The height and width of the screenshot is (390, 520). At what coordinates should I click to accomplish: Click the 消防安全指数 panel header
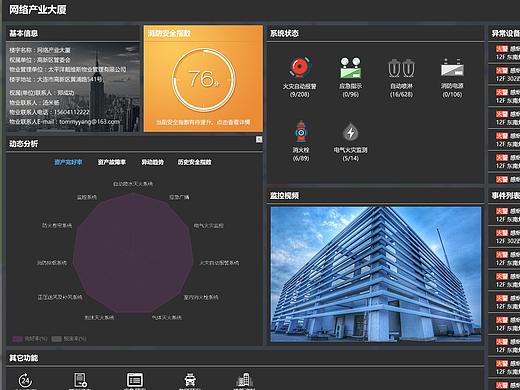click(x=169, y=33)
